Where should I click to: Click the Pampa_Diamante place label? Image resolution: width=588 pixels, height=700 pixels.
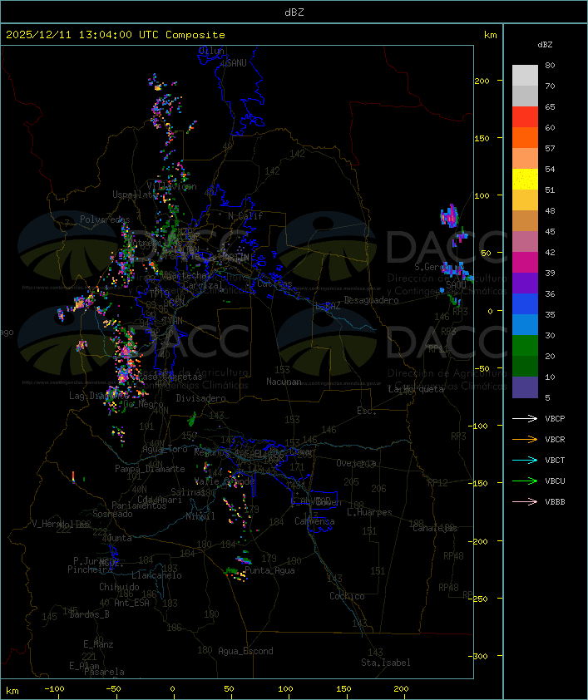[150, 469]
